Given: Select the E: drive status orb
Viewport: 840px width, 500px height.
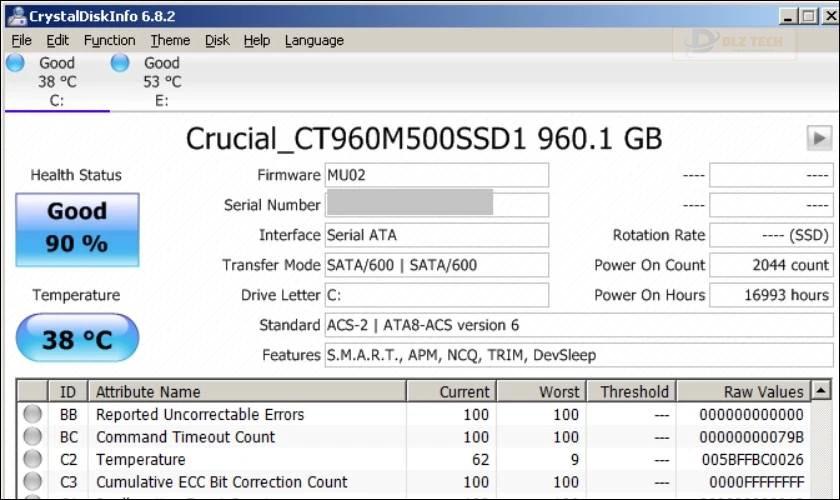Looking at the screenshot, I should [x=120, y=63].
